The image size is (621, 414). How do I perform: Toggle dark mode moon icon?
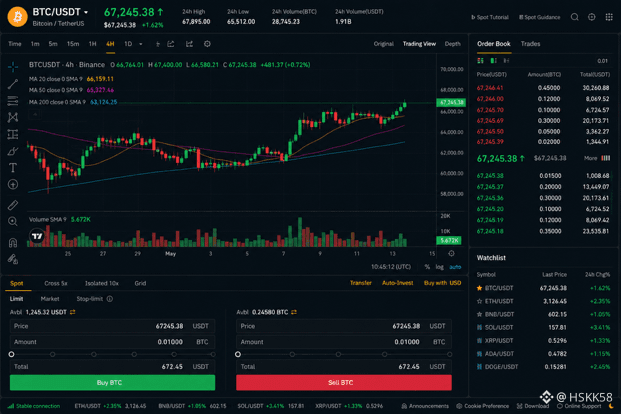click(x=611, y=406)
